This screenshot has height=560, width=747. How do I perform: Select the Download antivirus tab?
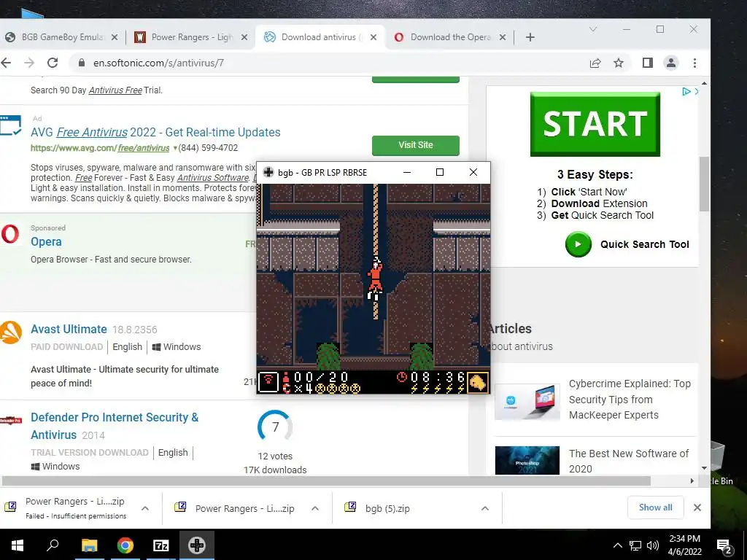click(x=320, y=37)
